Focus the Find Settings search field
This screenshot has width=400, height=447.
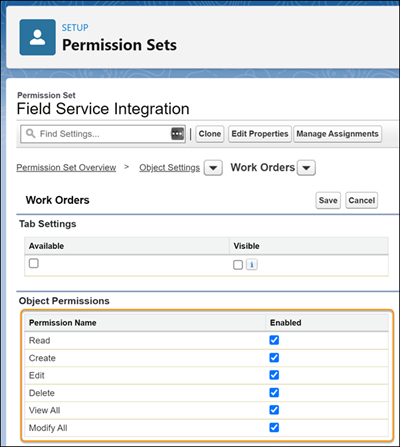103,134
